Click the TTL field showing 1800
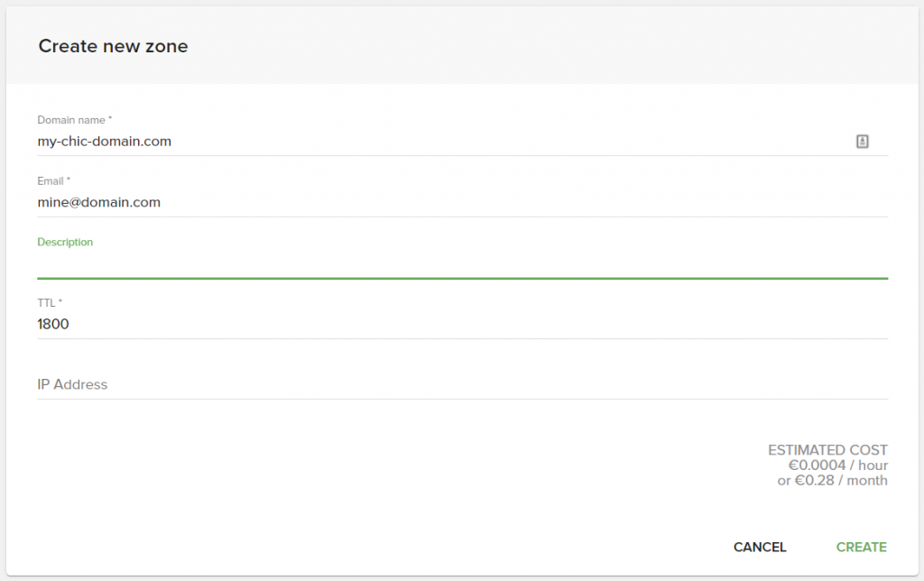The height and width of the screenshot is (581, 924). click(x=462, y=324)
